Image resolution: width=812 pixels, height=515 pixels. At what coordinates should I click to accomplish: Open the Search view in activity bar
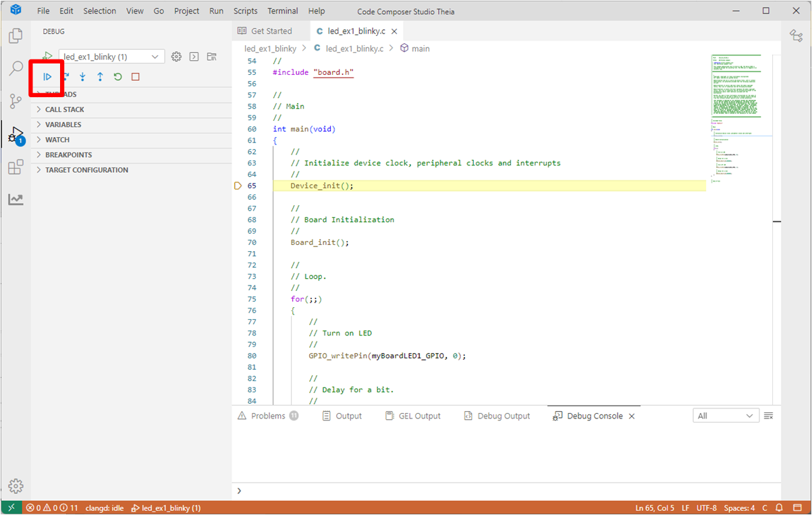[16, 68]
